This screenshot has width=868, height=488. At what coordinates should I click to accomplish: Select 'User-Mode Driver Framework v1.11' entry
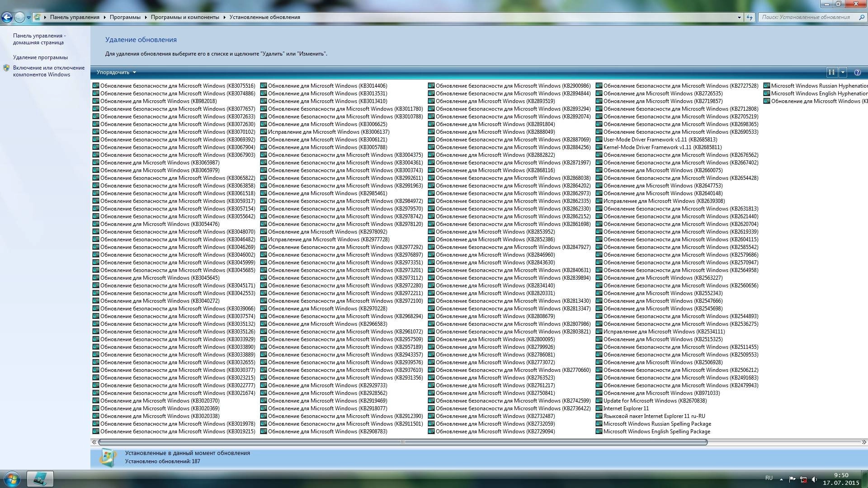point(656,140)
